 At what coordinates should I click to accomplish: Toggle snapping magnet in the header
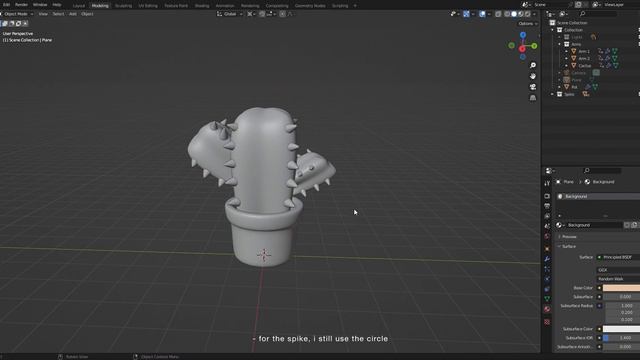tap(262, 14)
